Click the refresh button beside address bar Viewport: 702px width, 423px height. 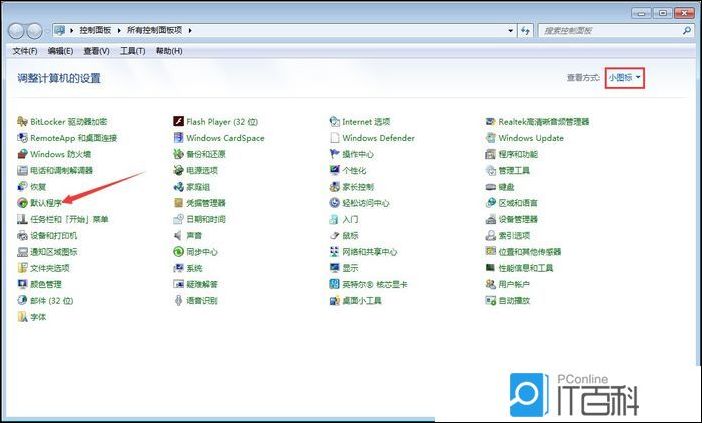[x=525, y=30]
